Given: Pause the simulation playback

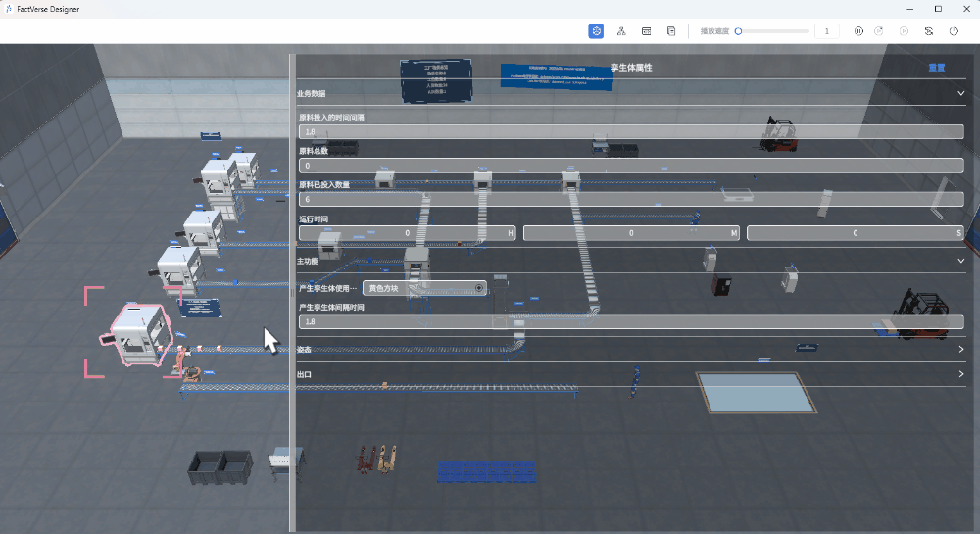Looking at the screenshot, I should [858, 31].
